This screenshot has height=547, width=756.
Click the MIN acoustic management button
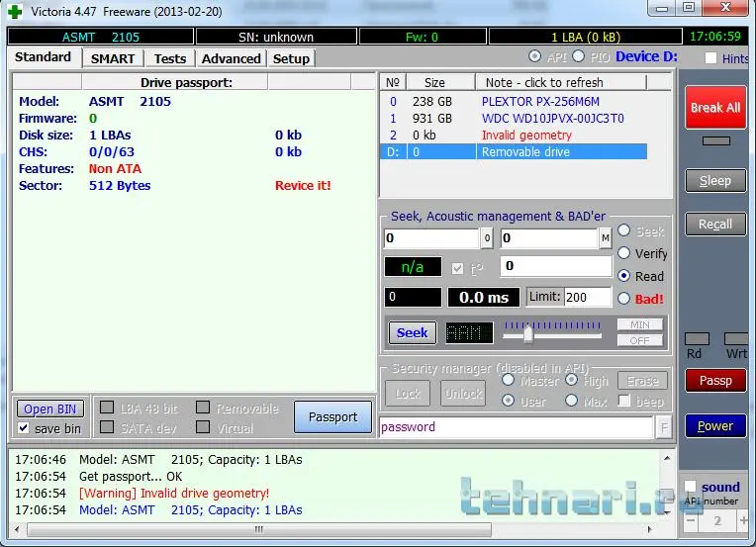click(639, 324)
